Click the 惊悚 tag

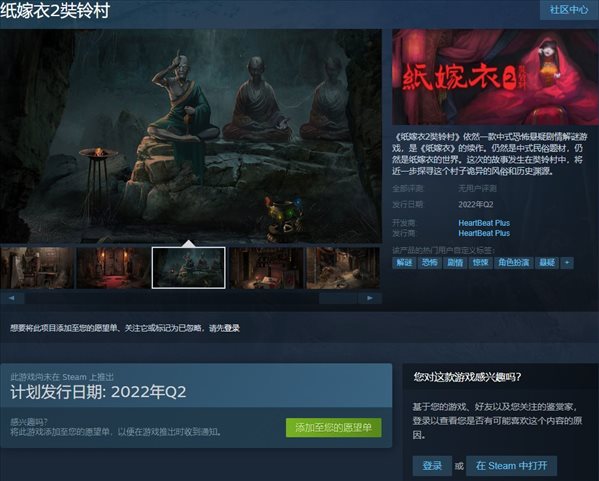point(480,263)
